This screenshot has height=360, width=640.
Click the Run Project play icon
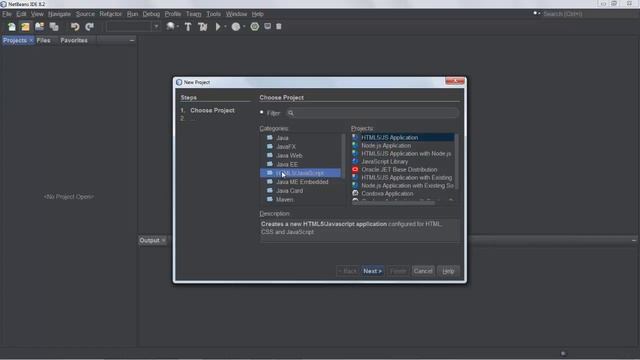[218, 27]
